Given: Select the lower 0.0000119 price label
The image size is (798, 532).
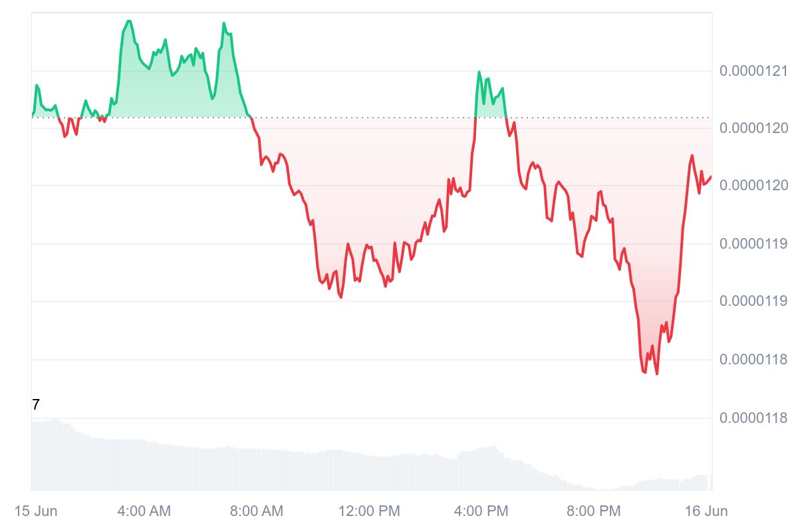Looking at the screenshot, I should [x=753, y=301].
